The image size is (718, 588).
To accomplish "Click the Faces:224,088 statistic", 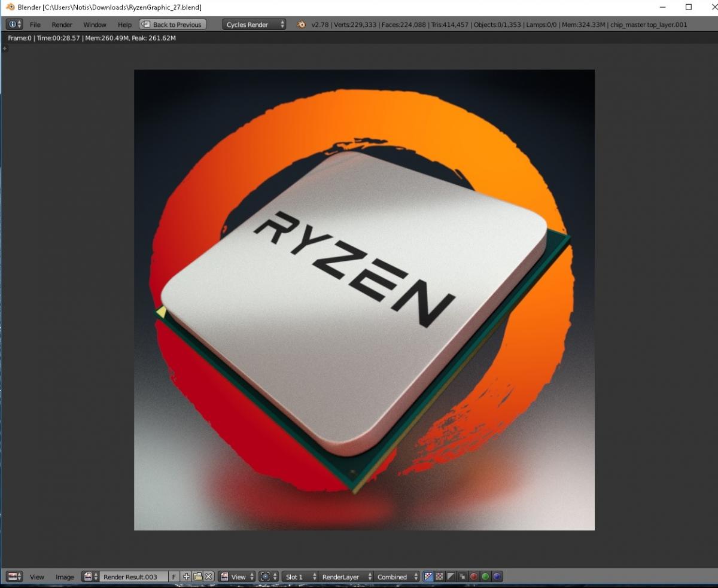I will tap(404, 25).
